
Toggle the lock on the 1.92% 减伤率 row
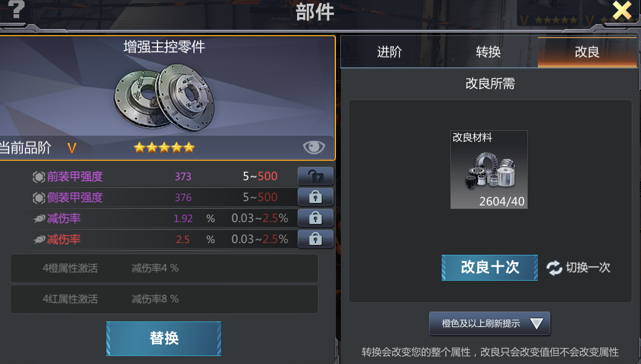(x=315, y=218)
